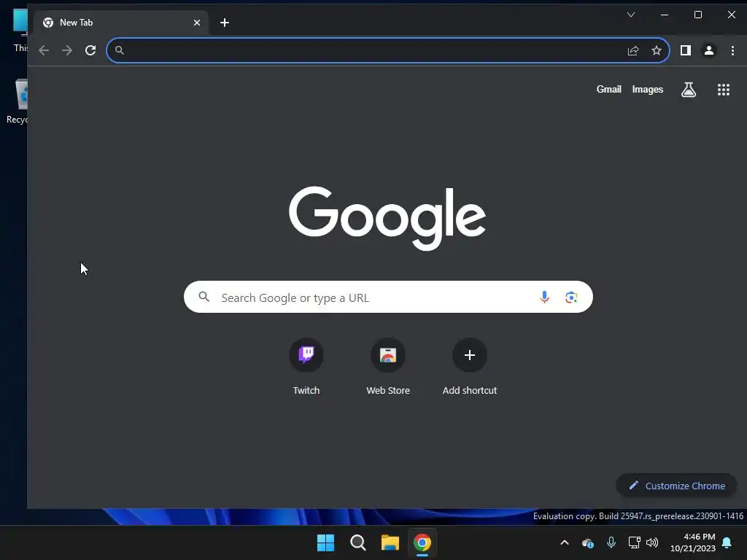Select the New Tab tab
747x560 pixels.
click(121, 23)
